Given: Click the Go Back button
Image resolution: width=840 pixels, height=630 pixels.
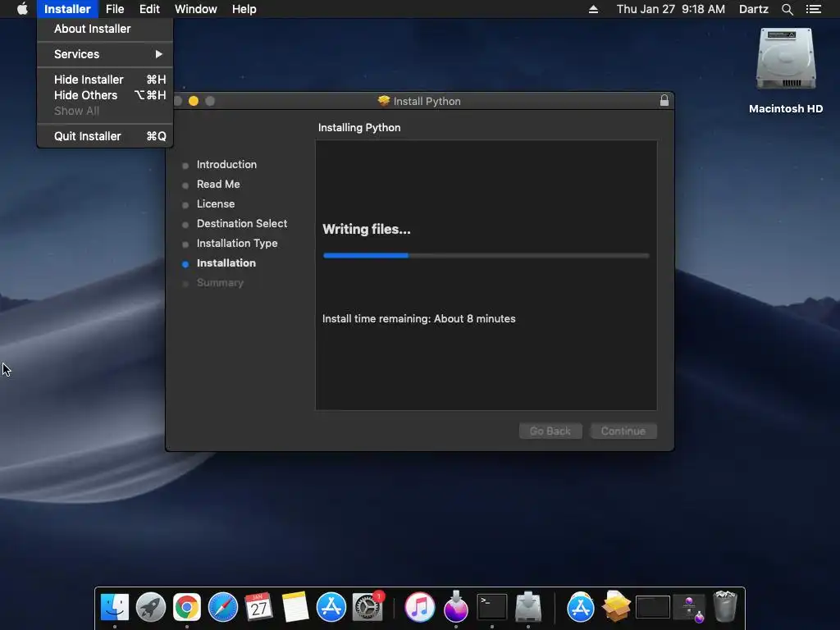Looking at the screenshot, I should [x=550, y=431].
